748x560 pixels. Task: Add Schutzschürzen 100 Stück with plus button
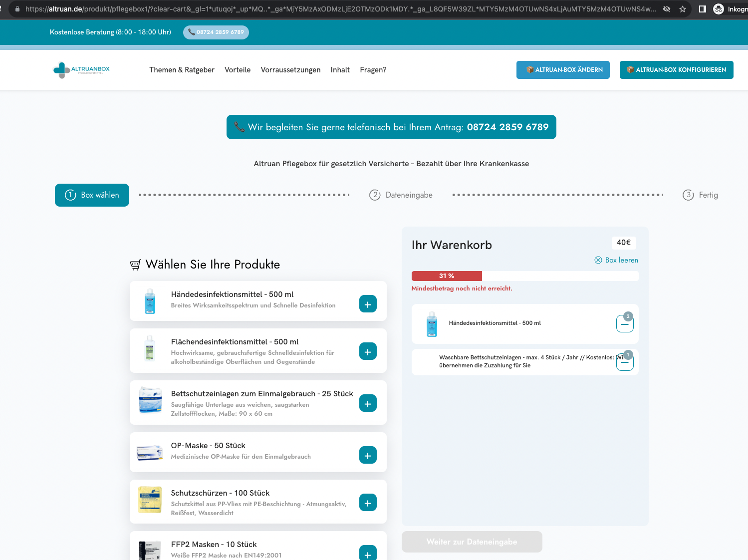click(x=368, y=503)
